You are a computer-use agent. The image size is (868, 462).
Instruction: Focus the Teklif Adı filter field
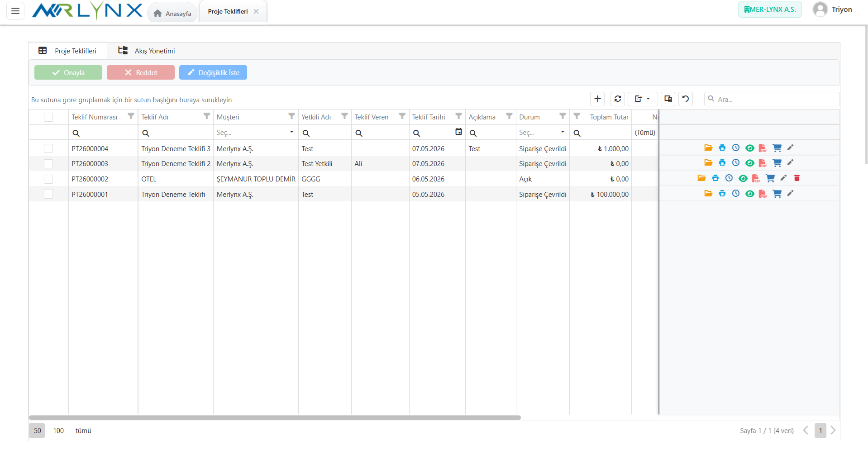(176, 133)
